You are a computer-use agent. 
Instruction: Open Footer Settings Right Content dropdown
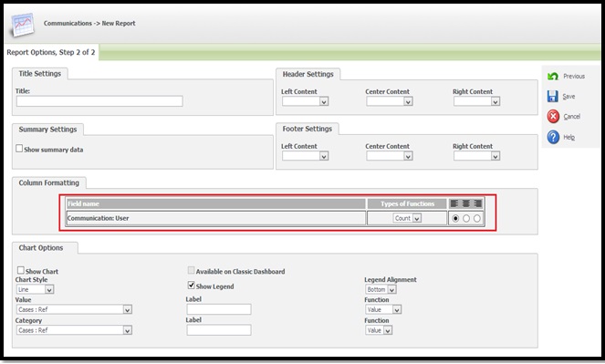pos(477,156)
